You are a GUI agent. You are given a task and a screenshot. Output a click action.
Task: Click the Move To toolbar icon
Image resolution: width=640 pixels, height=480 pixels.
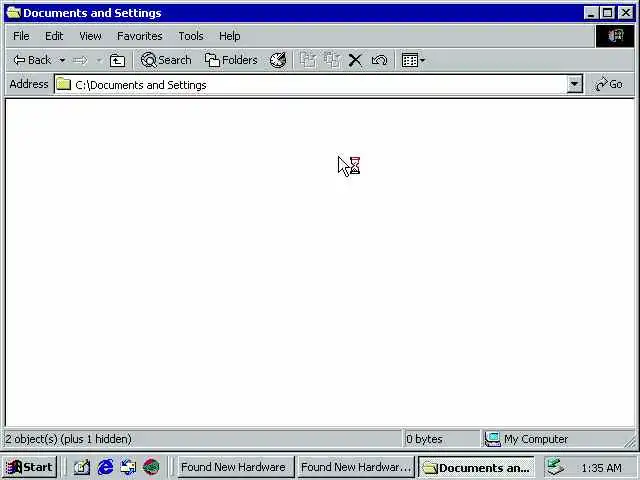(308, 60)
